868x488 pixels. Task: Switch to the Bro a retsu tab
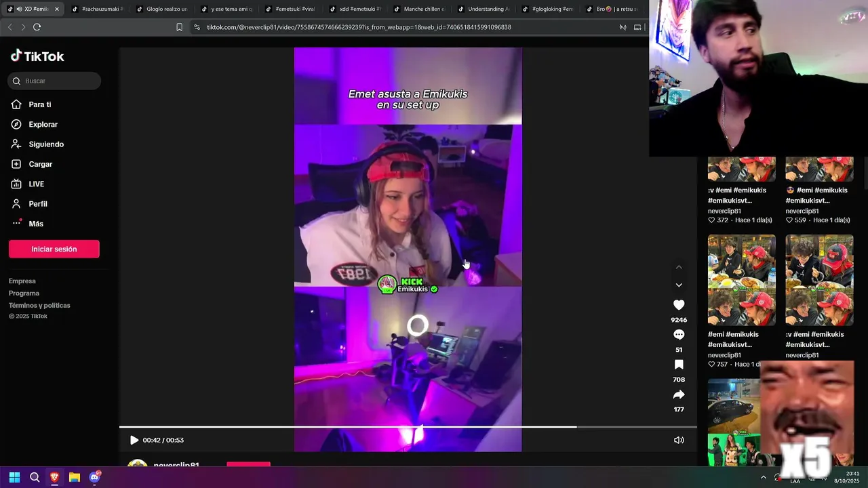tap(612, 9)
